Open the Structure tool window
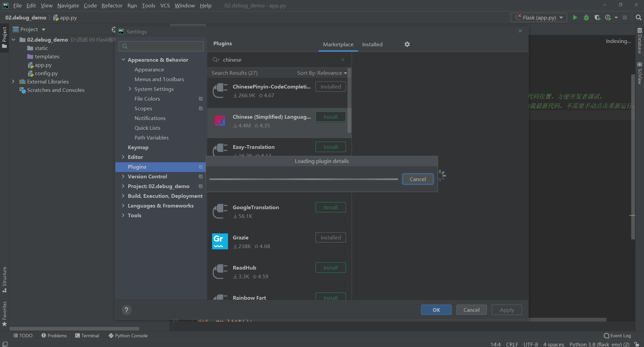The width and height of the screenshot is (644, 347). [x=4, y=279]
